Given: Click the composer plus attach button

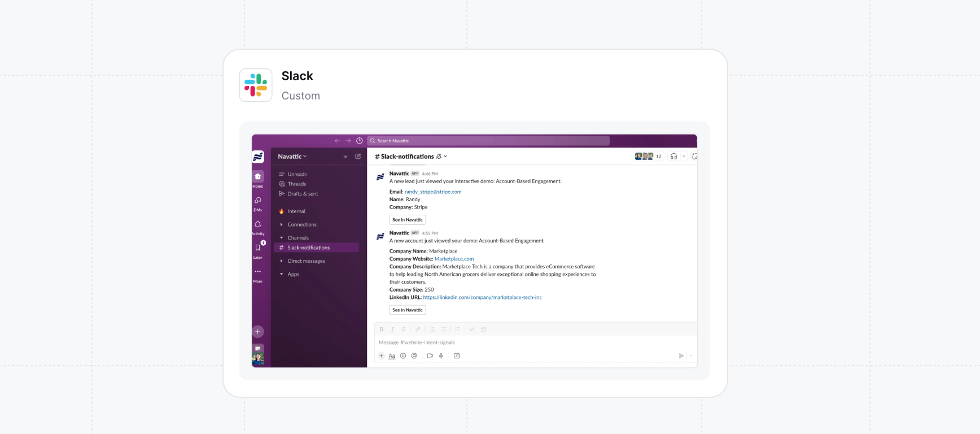Looking at the screenshot, I should [382, 356].
